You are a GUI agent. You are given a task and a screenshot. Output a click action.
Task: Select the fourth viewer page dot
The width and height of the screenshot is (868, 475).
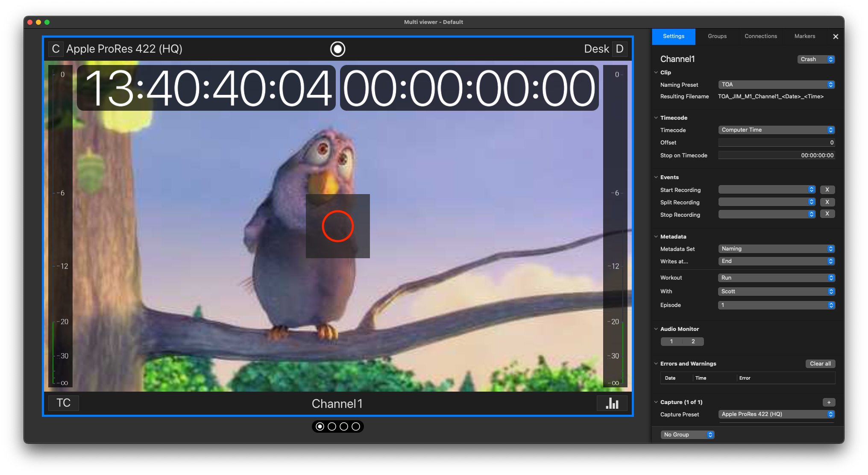coord(355,426)
